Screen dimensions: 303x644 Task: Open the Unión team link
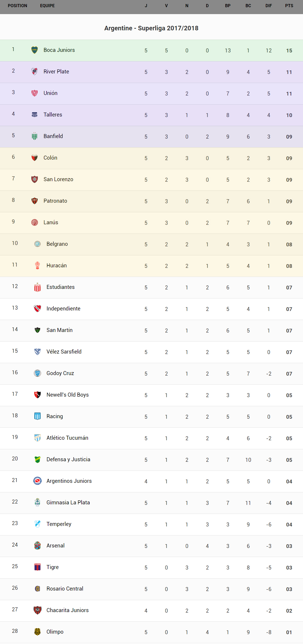(x=50, y=93)
